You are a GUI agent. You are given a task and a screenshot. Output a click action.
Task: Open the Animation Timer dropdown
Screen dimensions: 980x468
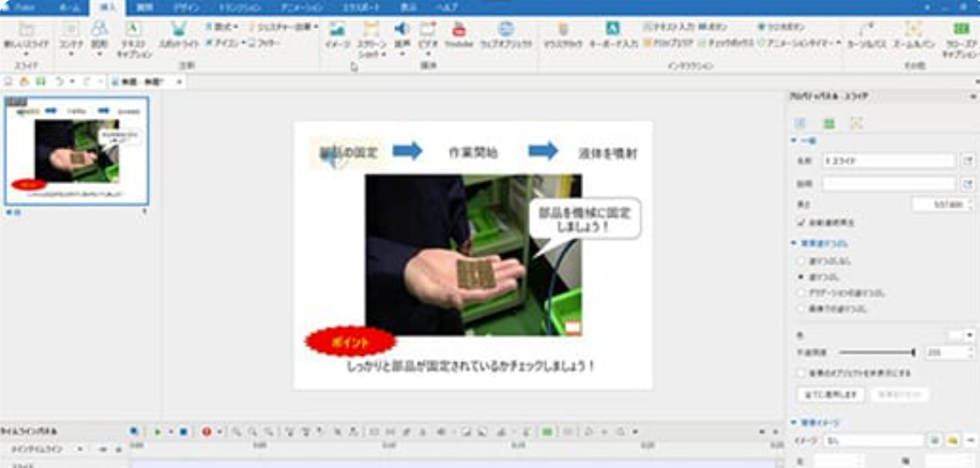(798, 43)
